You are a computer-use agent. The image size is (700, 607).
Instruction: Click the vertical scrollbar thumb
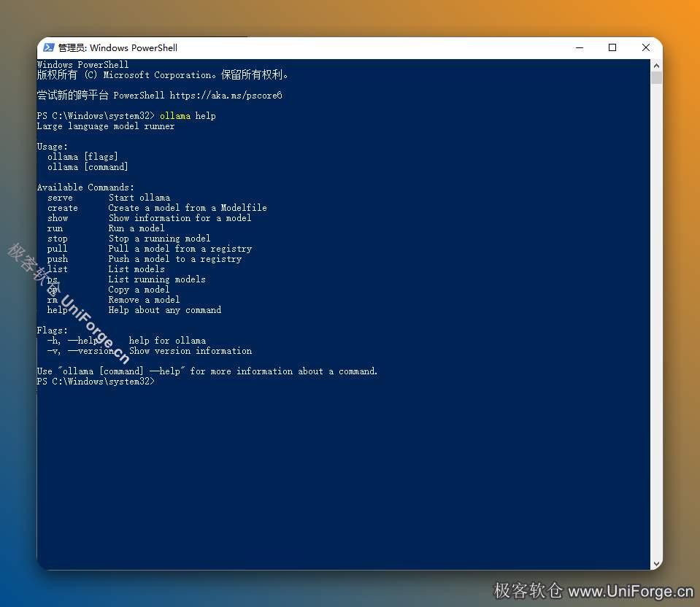click(656, 77)
